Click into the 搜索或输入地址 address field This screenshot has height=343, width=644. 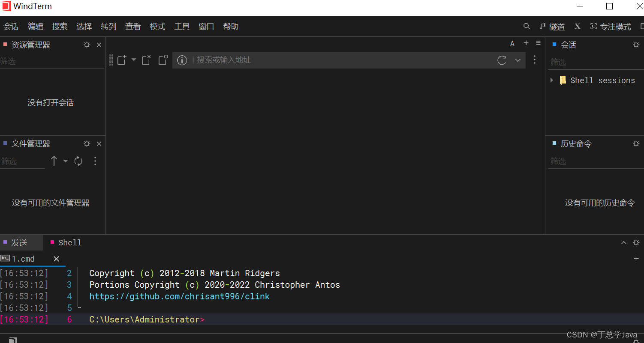click(343, 60)
